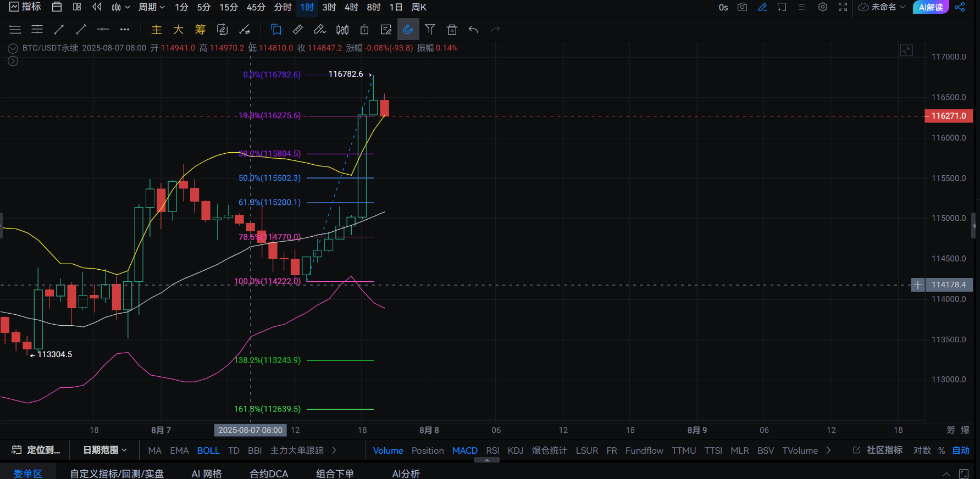Click the add window frame icon
The width and height of the screenshot is (980, 479).
click(782, 7)
